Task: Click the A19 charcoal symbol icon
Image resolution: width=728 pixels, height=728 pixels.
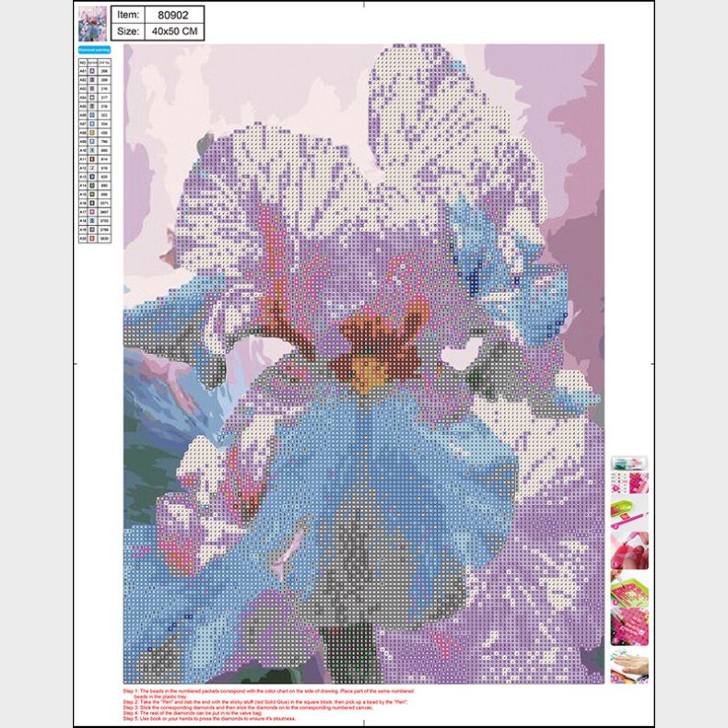Action: point(92,229)
